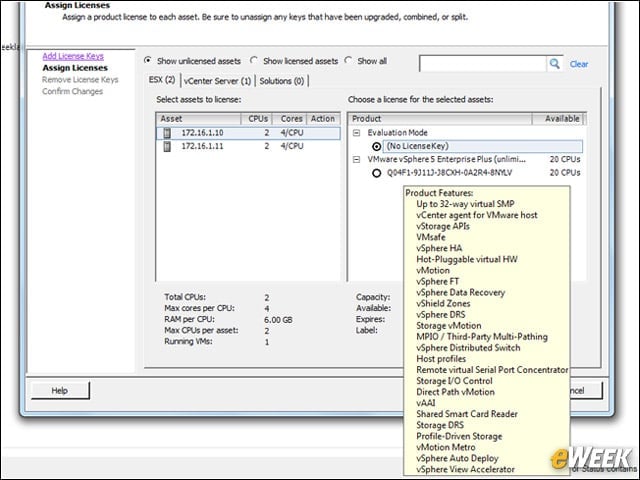Click the 6.00 GB RAM per CPU value
The image size is (640, 480).
click(278, 320)
